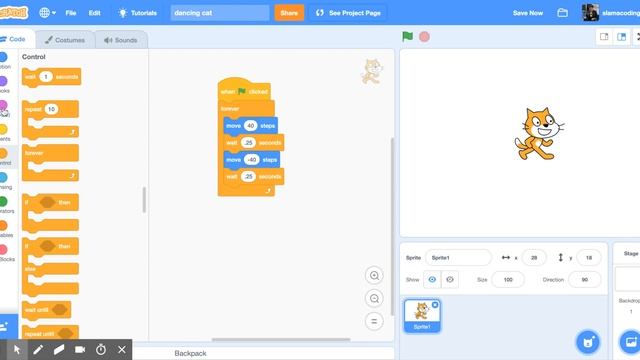Zoom in the code workspace
This screenshot has width=640, height=360.
point(374,276)
